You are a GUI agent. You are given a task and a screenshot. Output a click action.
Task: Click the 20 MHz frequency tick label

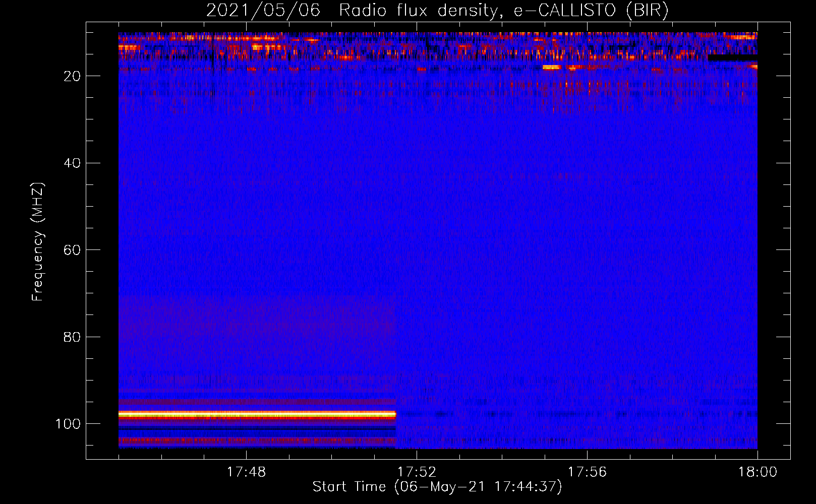pyautogui.click(x=72, y=76)
